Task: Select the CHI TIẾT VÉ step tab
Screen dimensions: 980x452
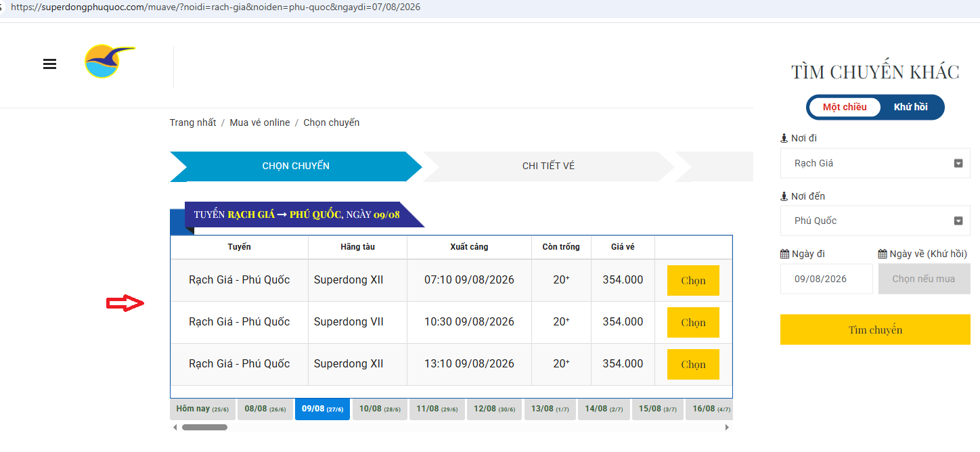Action: pyautogui.click(x=548, y=166)
